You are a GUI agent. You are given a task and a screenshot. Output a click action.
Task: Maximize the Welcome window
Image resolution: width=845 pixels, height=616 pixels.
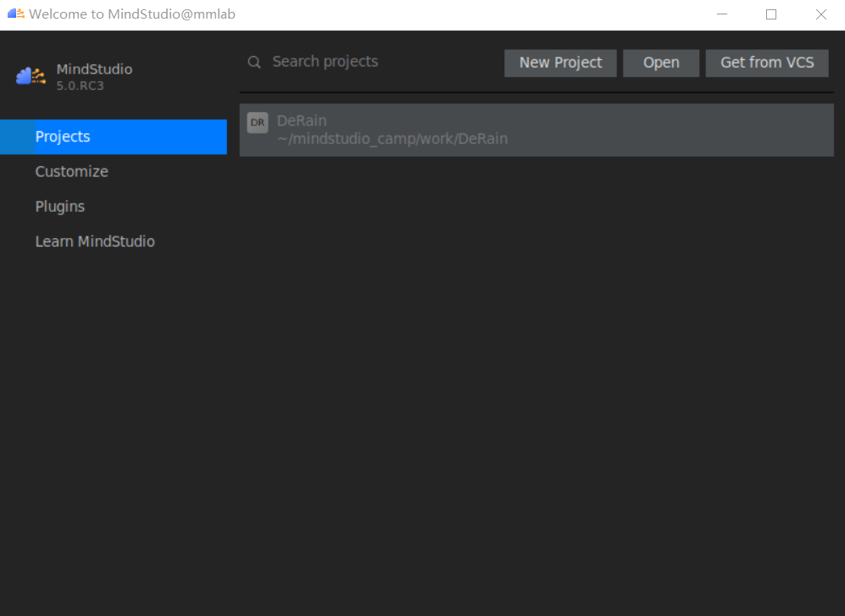tap(771, 14)
